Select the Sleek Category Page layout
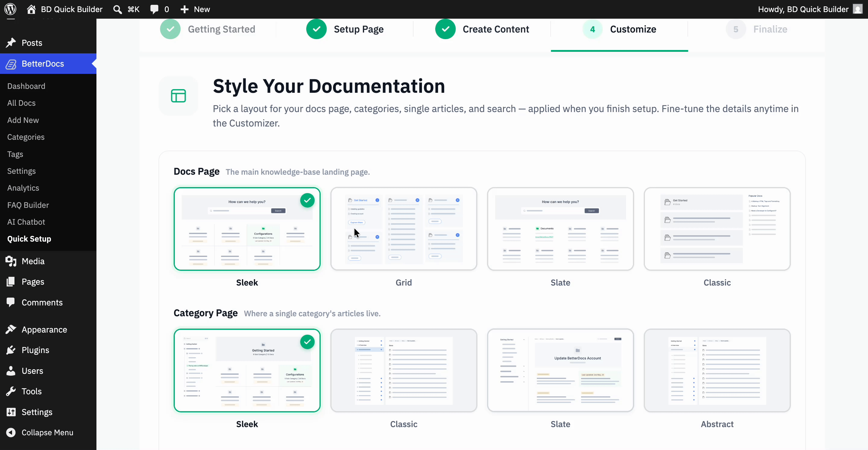Image resolution: width=868 pixels, height=450 pixels. point(247,370)
